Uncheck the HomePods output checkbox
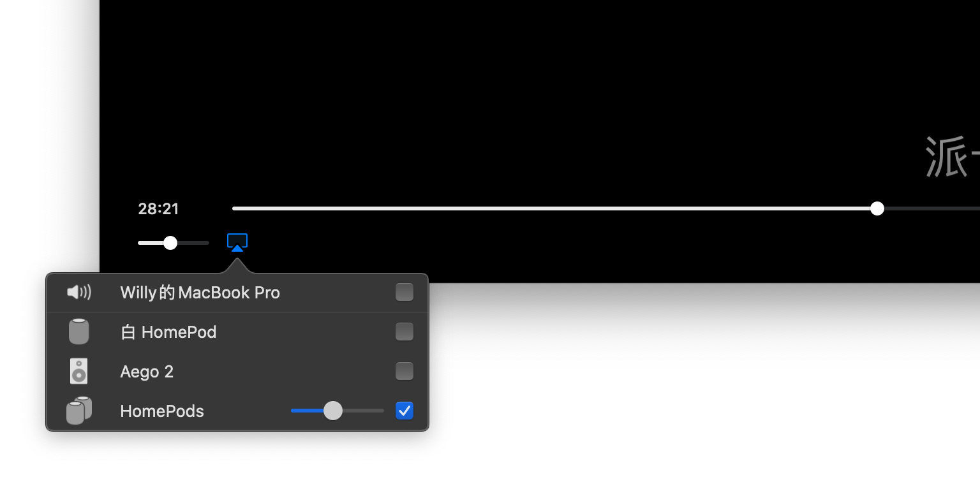Image resolution: width=980 pixels, height=482 pixels. click(x=405, y=411)
